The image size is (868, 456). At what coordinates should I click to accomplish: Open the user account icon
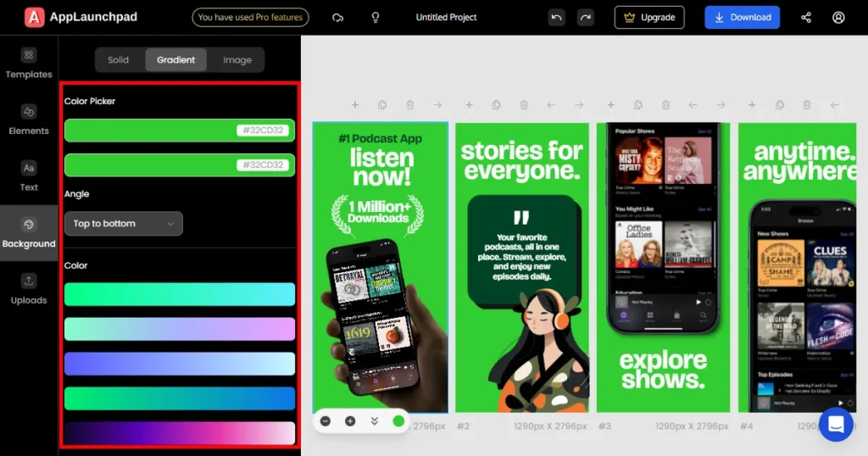(838, 18)
